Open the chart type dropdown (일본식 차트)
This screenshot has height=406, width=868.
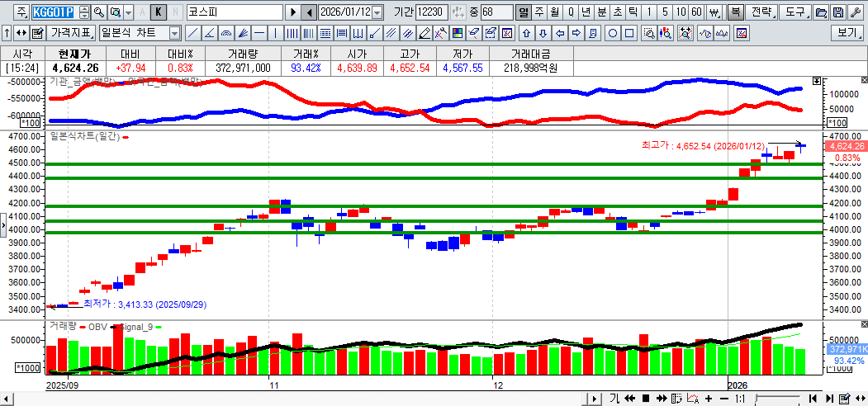174,33
